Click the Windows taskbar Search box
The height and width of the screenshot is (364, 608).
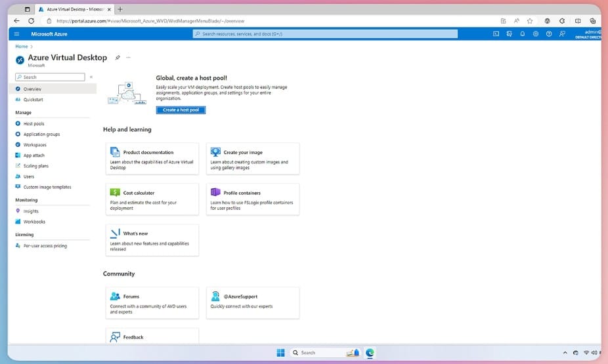[x=326, y=352]
